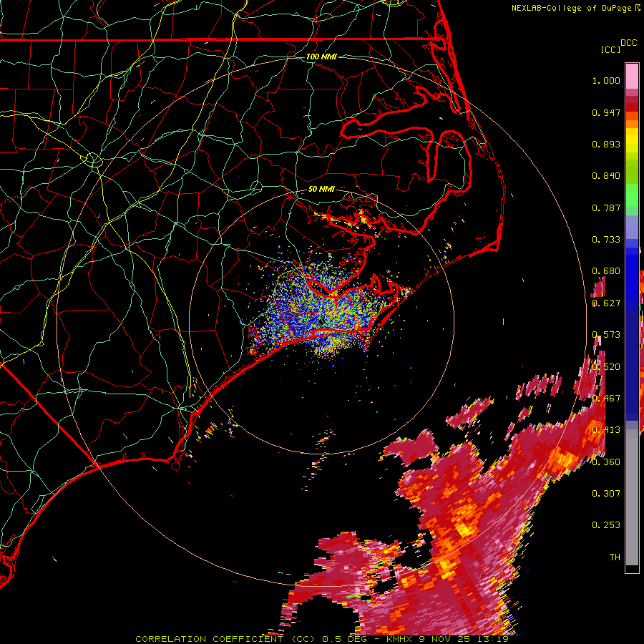Click the 50 NMI range ring label
This screenshot has height=644, width=644.
coord(321,189)
